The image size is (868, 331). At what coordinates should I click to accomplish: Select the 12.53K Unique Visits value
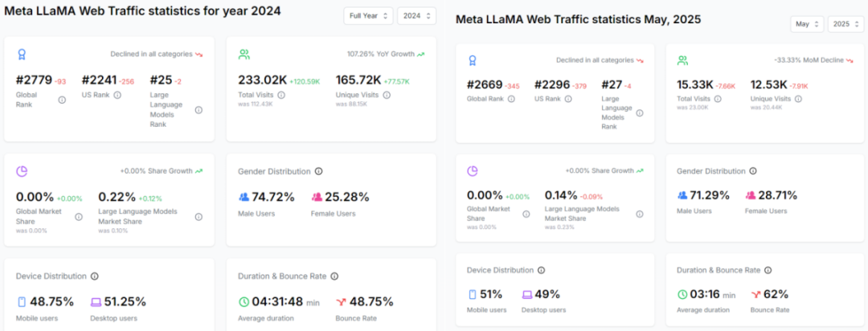point(768,85)
